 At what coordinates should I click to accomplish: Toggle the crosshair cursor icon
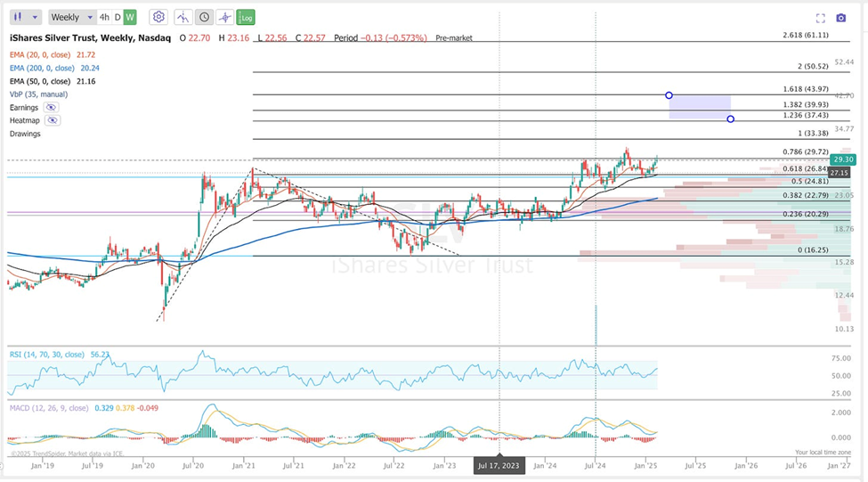(x=224, y=17)
